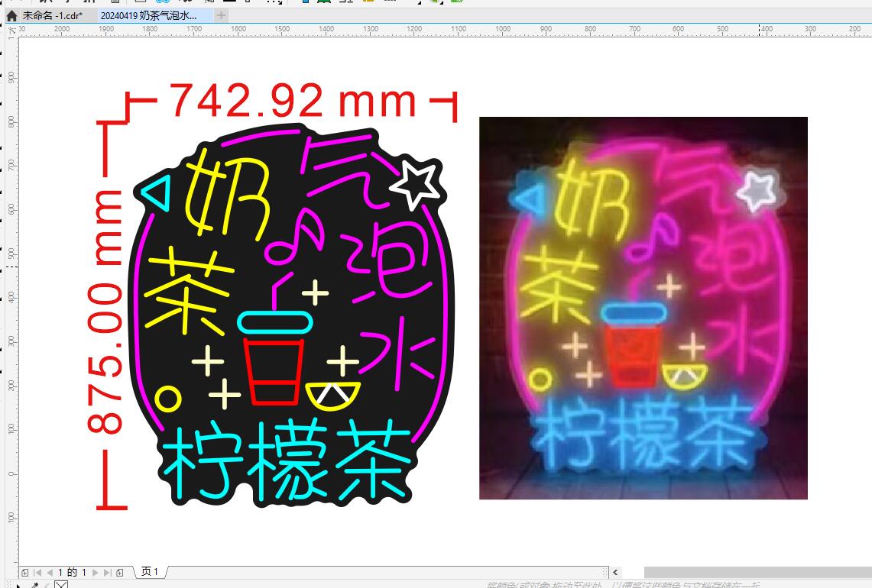Go to the previous page
Screen dimensions: 872x588
(x=50, y=572)
